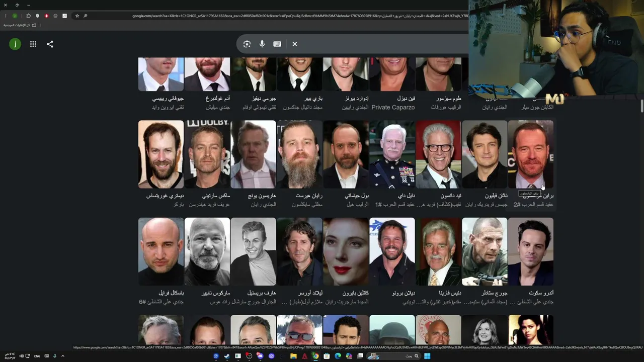Click the share icon beside the apps grid
This screenshot has width=644, height=362.
(x=50, y=44)
